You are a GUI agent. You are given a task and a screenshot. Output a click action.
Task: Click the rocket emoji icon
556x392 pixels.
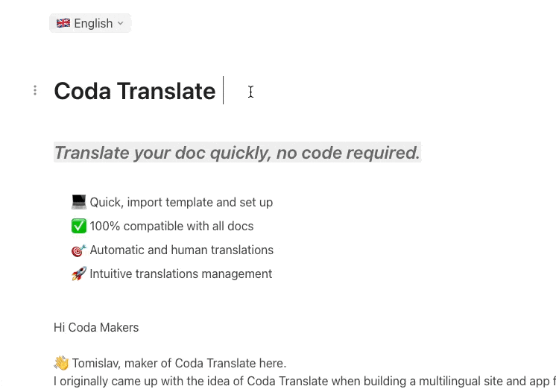click(x=79, y=274)
